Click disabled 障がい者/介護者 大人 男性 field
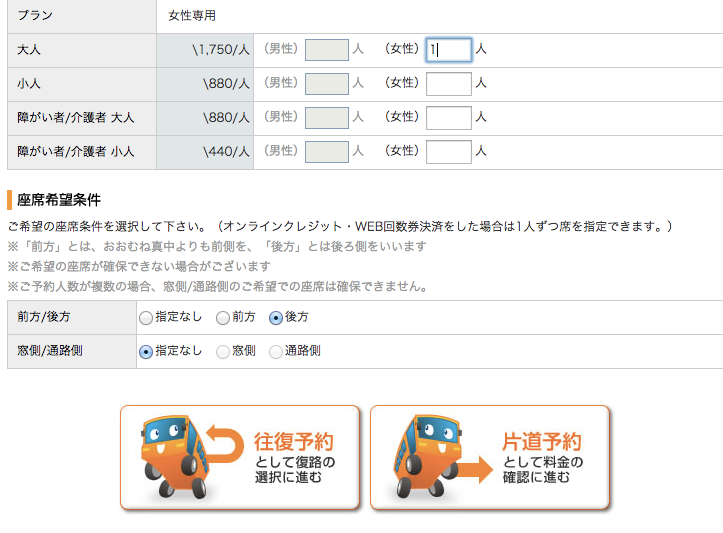The width and height of the screenshot is (723, 533). click(327, 118)
